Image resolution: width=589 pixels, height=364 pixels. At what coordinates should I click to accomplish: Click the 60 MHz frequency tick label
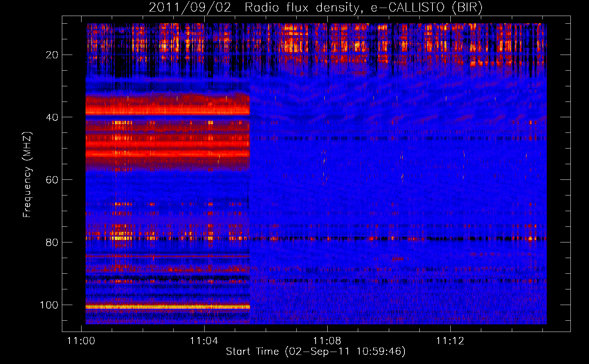[52, 180]
